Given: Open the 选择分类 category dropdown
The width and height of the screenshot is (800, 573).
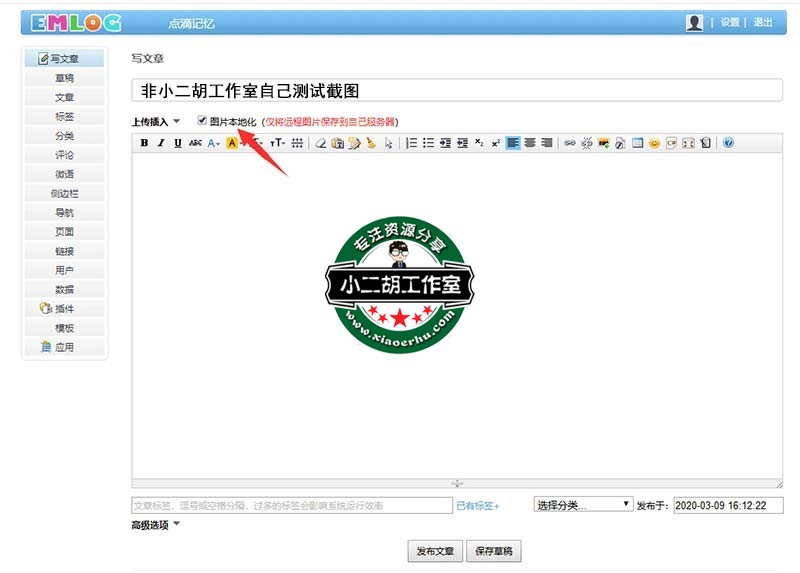Looking at the screenshot, I should point(583,505).
